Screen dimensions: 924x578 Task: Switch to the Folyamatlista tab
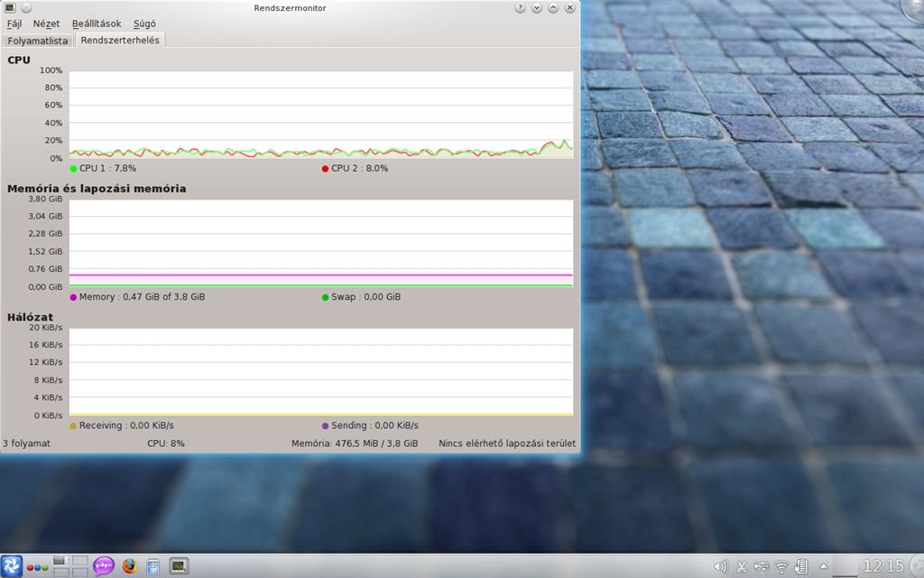point(38,41)
